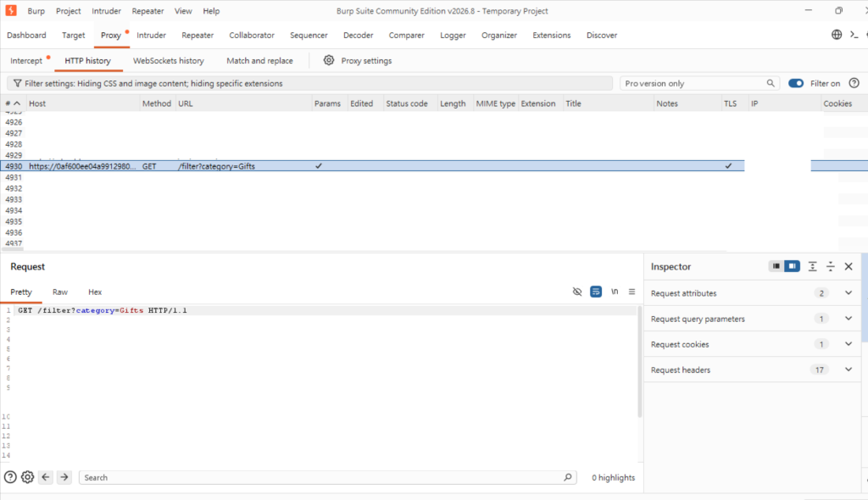Expand Request cookies section
The image size is (868, 500).
pyautogui.click(x=848, y=344)
